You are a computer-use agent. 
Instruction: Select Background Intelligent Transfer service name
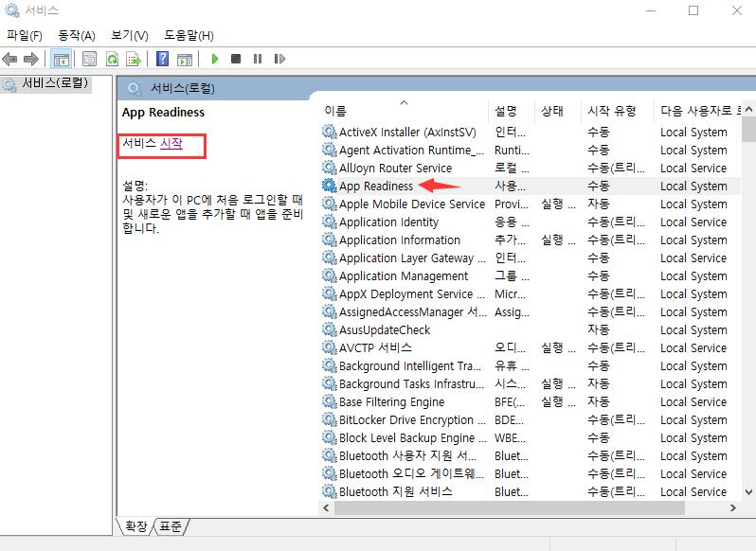click(410, 366)
